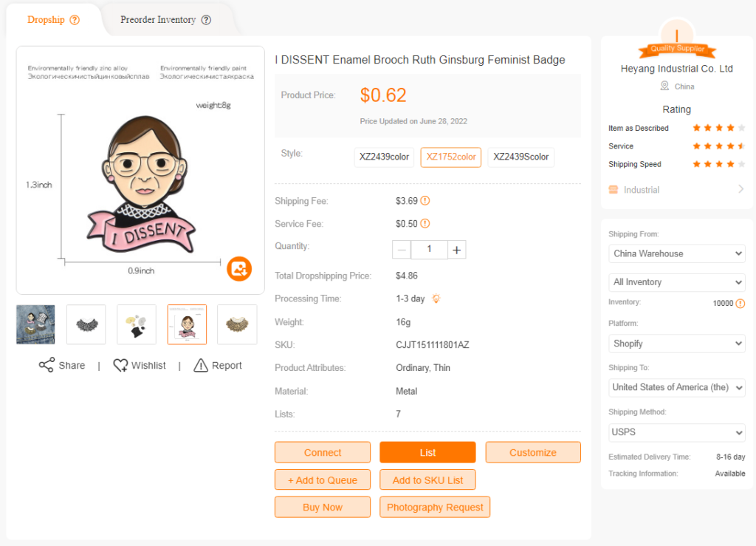Click the Estimated Delivery Time value 8-16 day
This screenshot has height=546, width=756.
point(730,457)
